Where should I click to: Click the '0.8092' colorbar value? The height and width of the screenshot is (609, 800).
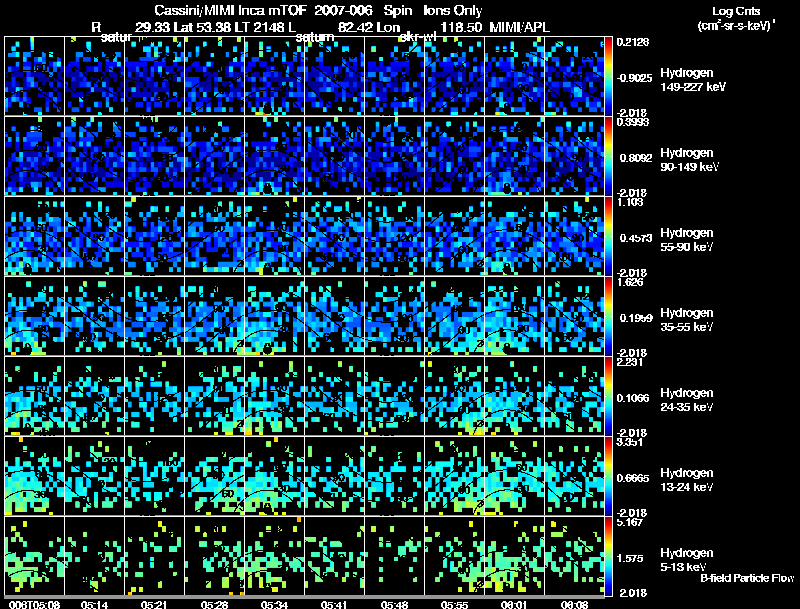636,158
